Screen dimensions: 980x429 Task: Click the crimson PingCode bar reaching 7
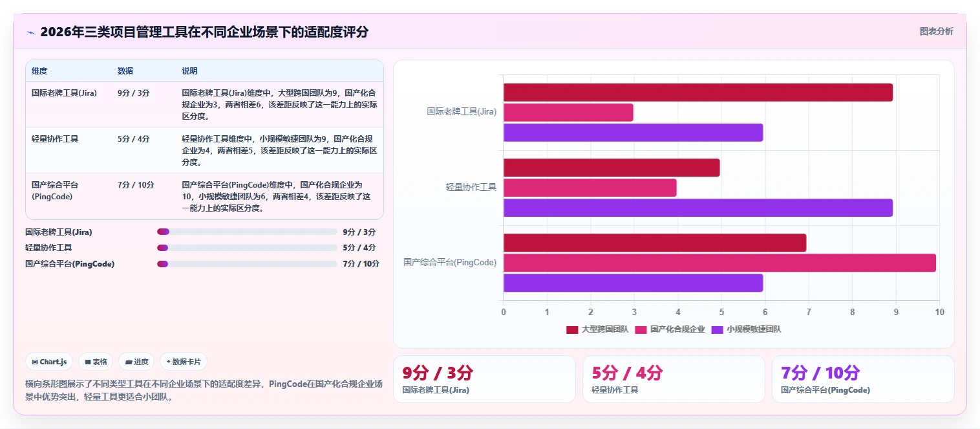pos(655,243)
